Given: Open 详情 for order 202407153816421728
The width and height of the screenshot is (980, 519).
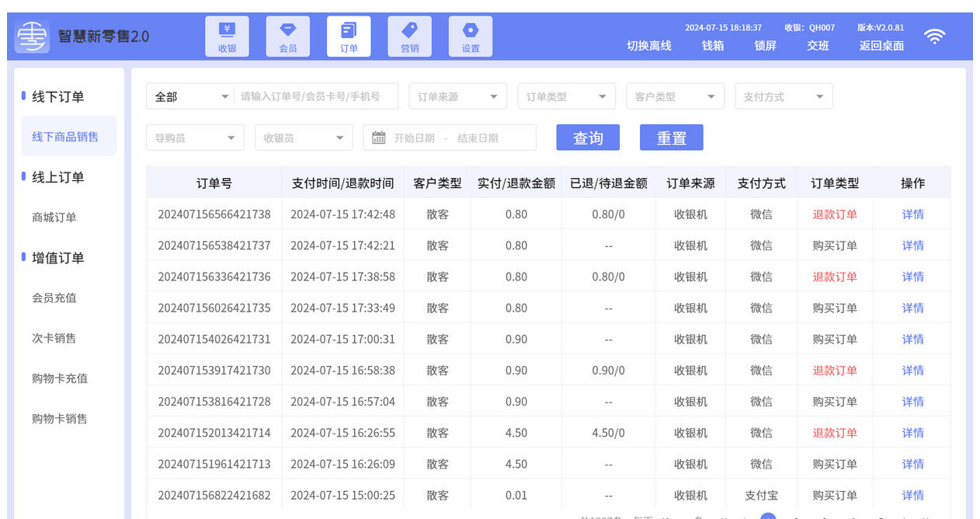Looking at the screenshot, I should (913, 402).
